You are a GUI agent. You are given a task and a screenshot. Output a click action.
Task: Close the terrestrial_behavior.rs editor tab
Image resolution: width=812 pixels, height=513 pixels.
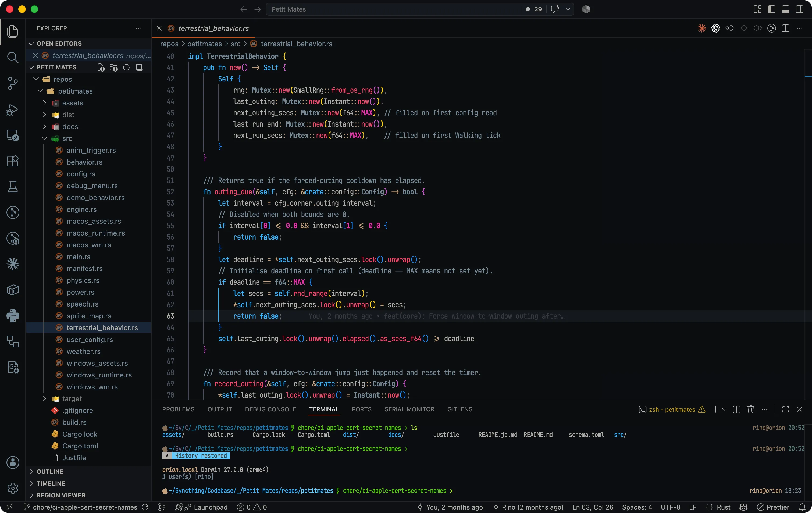(159, 28)
